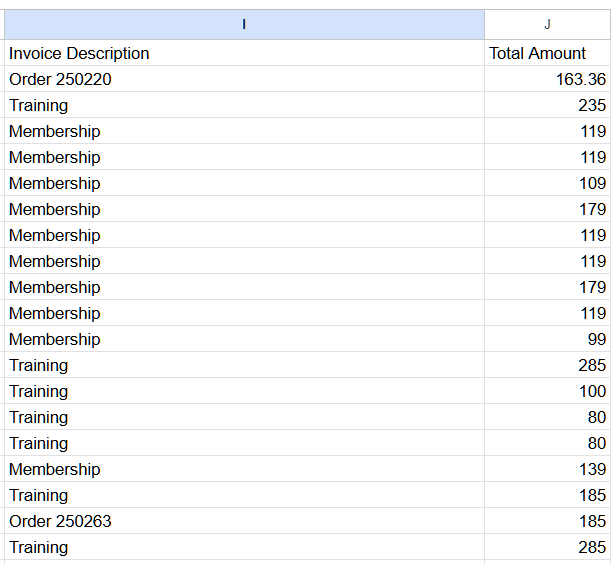The image size is (611, 564).
Task: Click the amount cell showing 100
Action: [547, 391]
